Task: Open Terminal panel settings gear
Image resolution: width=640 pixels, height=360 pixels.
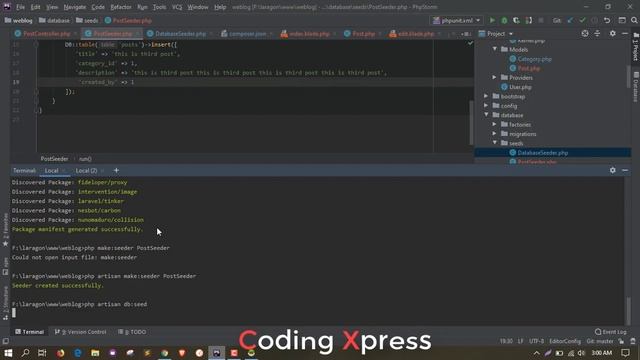Action: coord(613,170)
